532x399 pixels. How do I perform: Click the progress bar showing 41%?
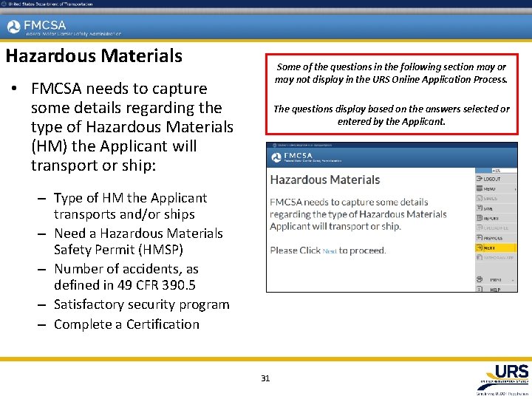[x=496, y=171]
